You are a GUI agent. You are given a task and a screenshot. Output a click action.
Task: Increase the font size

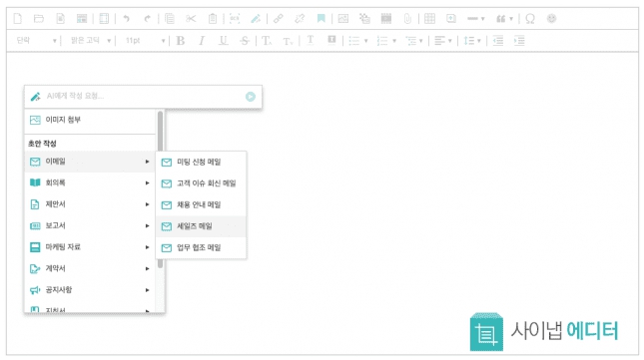pyautogui.click(x=267, y=41)
